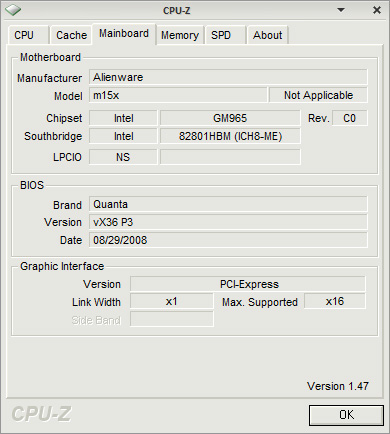The image size is (390, 434).
Task: Click the GM965 chipset field
Action: (x=230, y=118)
